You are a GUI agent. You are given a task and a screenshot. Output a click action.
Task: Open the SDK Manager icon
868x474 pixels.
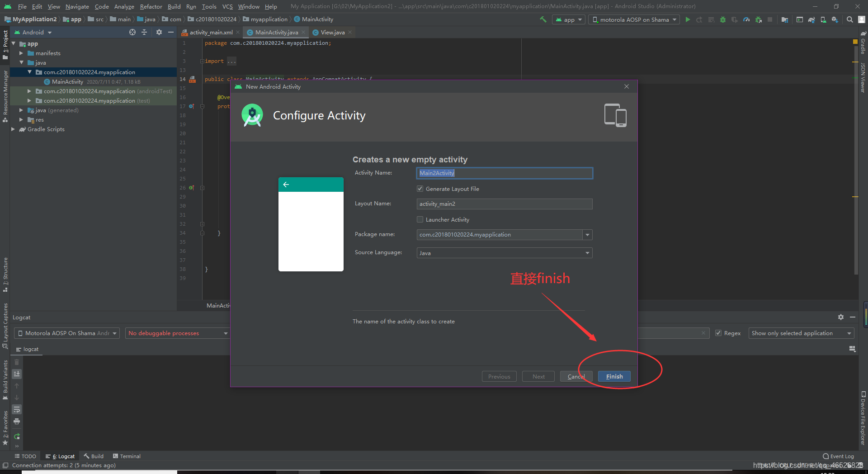[x=835, y=19]
